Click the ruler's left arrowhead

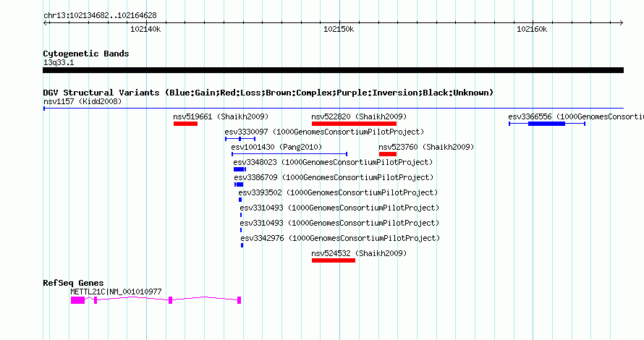point(46,23)
